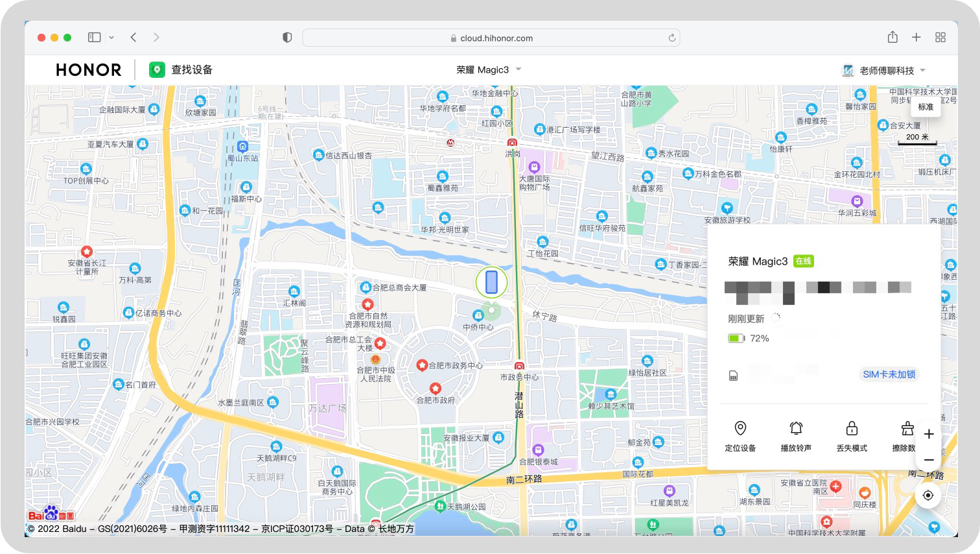
Task: Click the 信达西山银杏 map marker
Action: tap(318, 155)
